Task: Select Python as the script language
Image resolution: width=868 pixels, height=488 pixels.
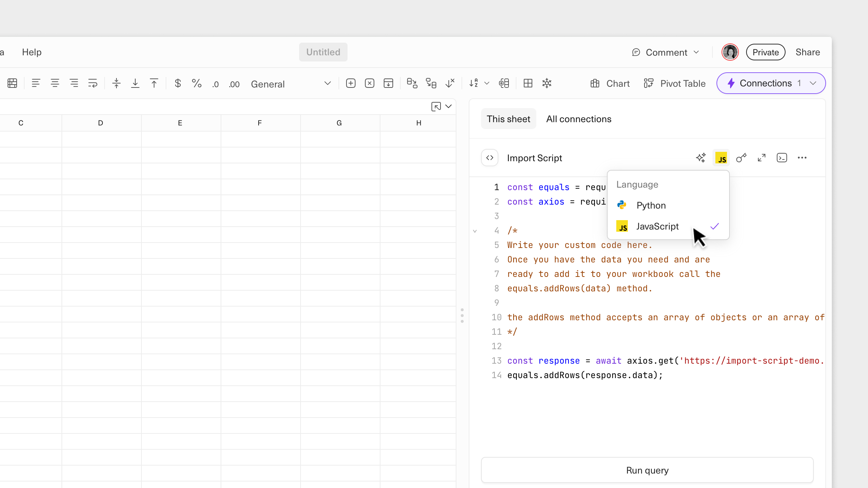Action: [651, 205]
